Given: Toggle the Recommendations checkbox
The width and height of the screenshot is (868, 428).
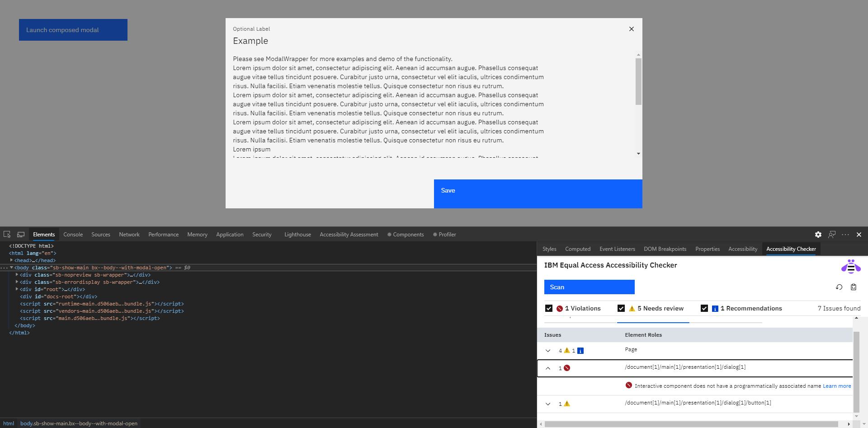Looking at the screenshot, I should [x=704, y=308].
